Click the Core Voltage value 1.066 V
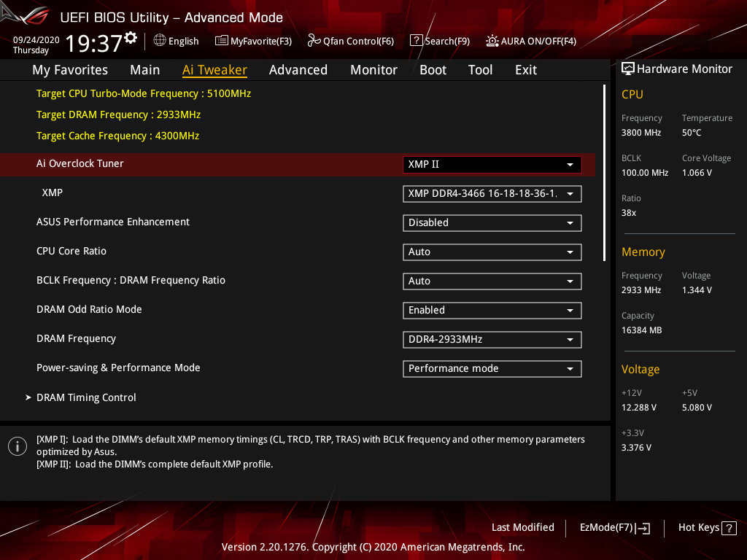 point(697,173)
